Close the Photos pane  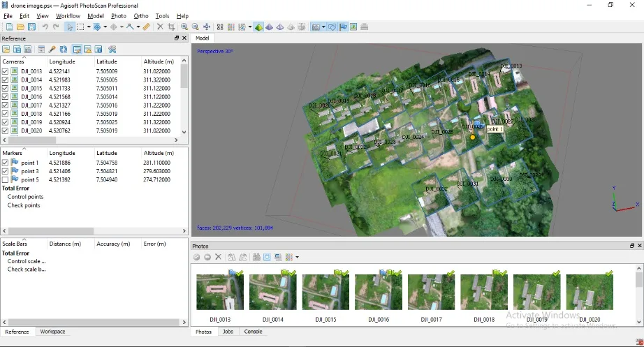640,246
